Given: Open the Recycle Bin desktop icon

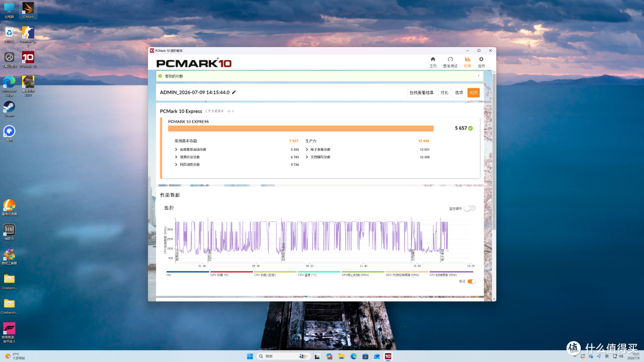Looking at the screenshot, I should 9,35.
